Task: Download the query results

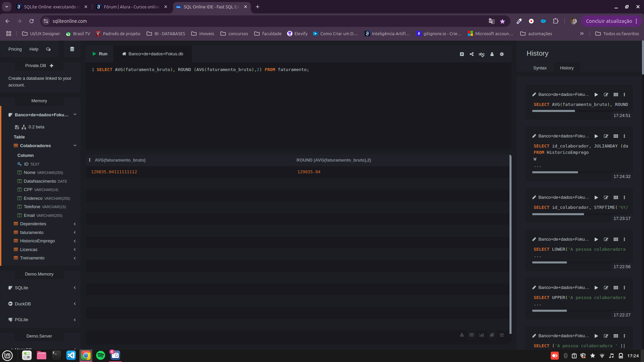Action: (462, 335)
